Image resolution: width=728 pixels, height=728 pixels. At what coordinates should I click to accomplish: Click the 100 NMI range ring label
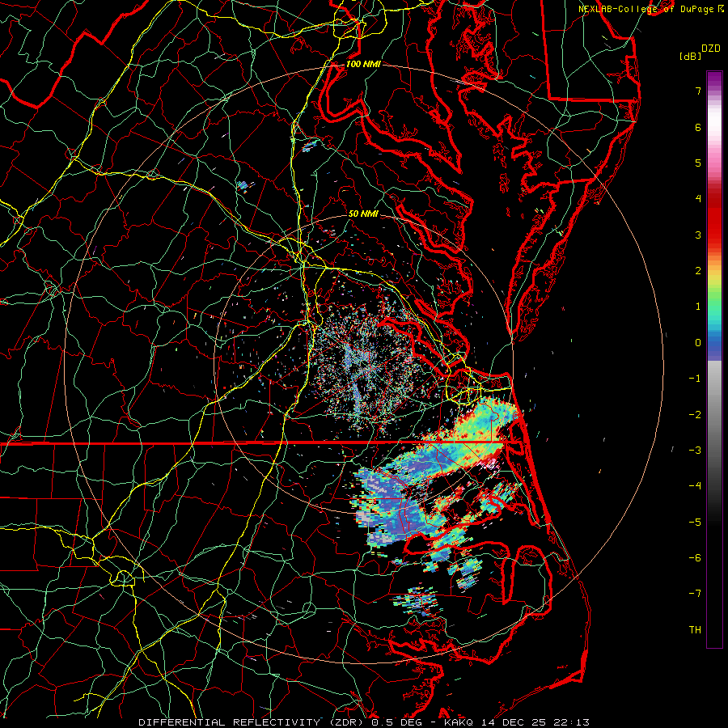point(363,64)
